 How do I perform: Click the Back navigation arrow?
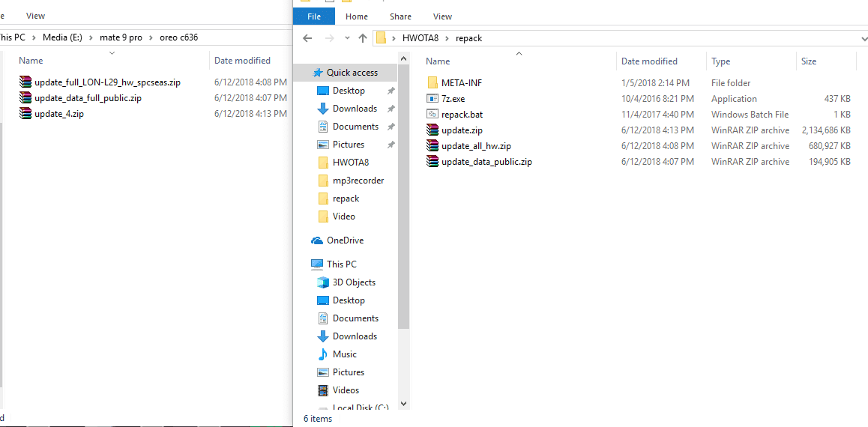coord(308,38)
